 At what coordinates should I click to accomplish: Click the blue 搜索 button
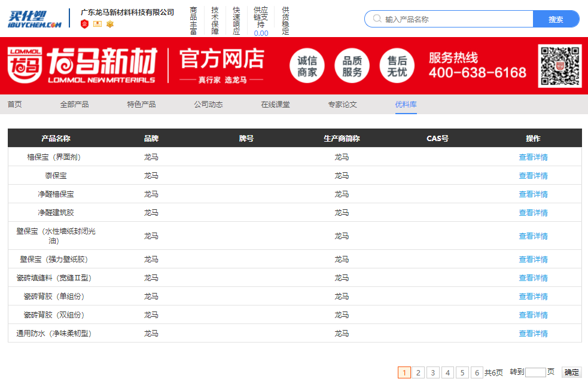tap(556, 19)
